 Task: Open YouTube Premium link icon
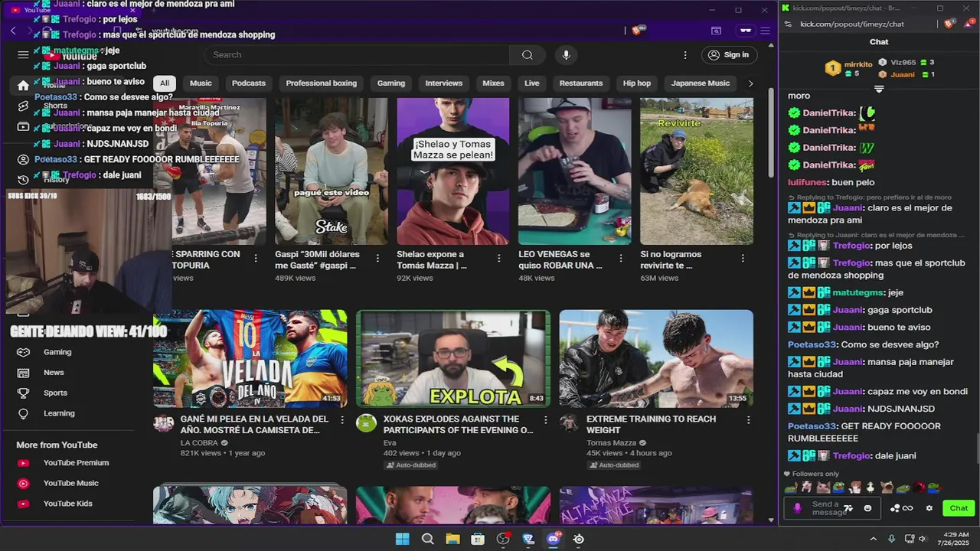click(24, 463)
